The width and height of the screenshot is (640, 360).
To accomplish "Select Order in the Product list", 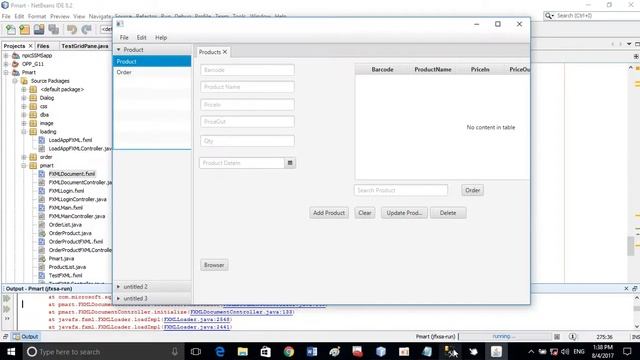I will click(x=152, y=72).
